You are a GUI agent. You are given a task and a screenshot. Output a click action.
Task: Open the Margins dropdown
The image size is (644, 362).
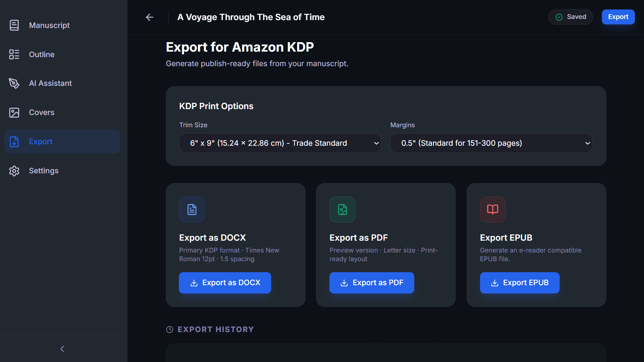[x=491, y=143]
